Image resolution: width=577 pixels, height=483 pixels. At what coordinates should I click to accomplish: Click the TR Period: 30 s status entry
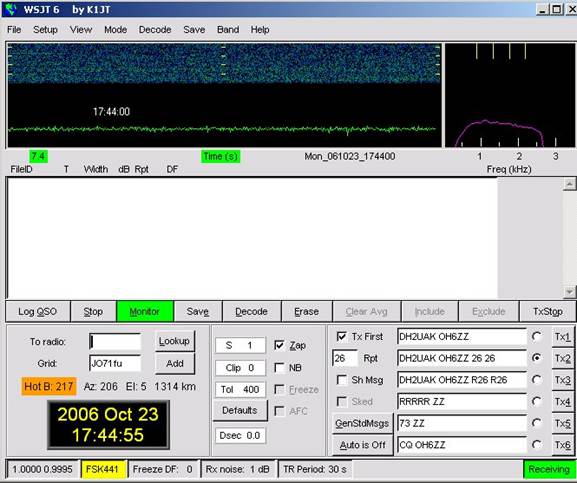click(315, 469)
